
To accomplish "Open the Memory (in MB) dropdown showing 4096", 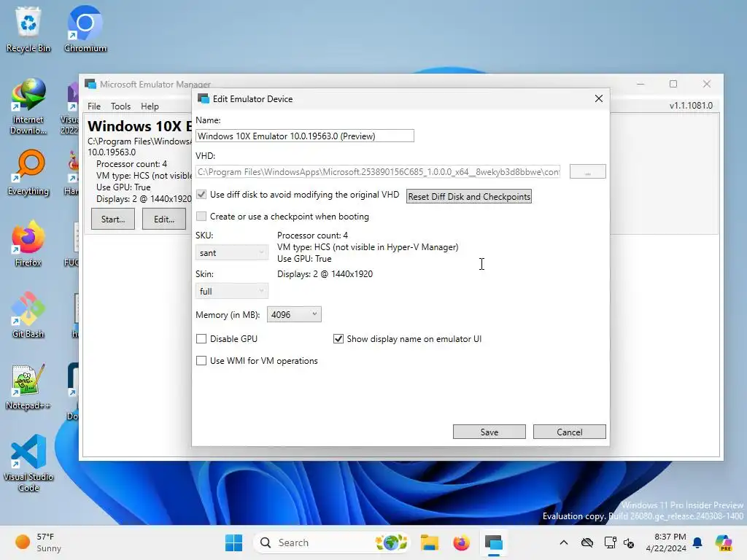I will 294,314.
